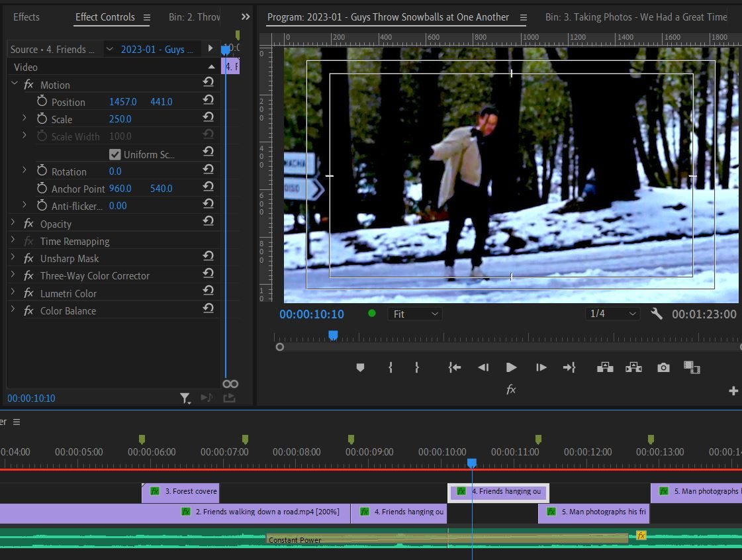
Task: Expand the Three-Way Color Corrector effect
Action: 13,275
